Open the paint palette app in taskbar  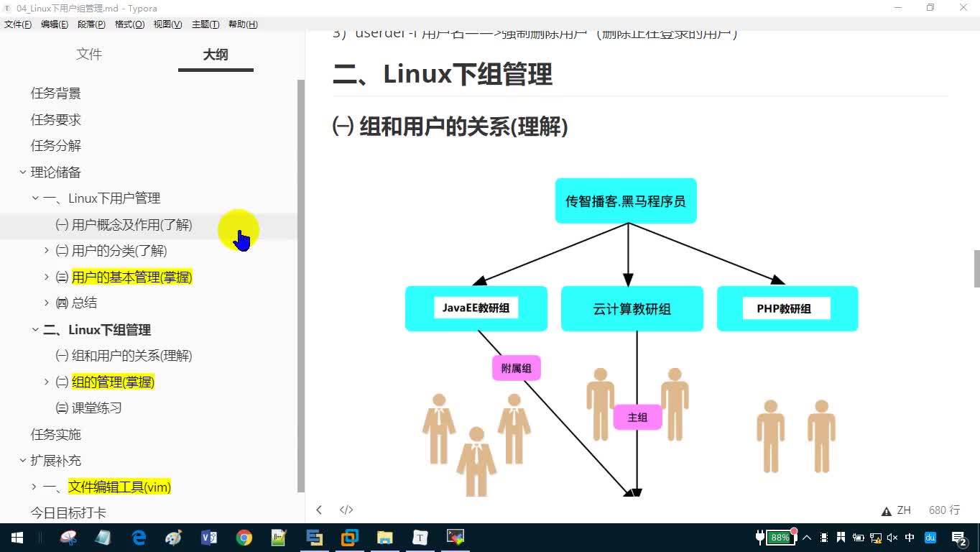(x=174, y=538)
